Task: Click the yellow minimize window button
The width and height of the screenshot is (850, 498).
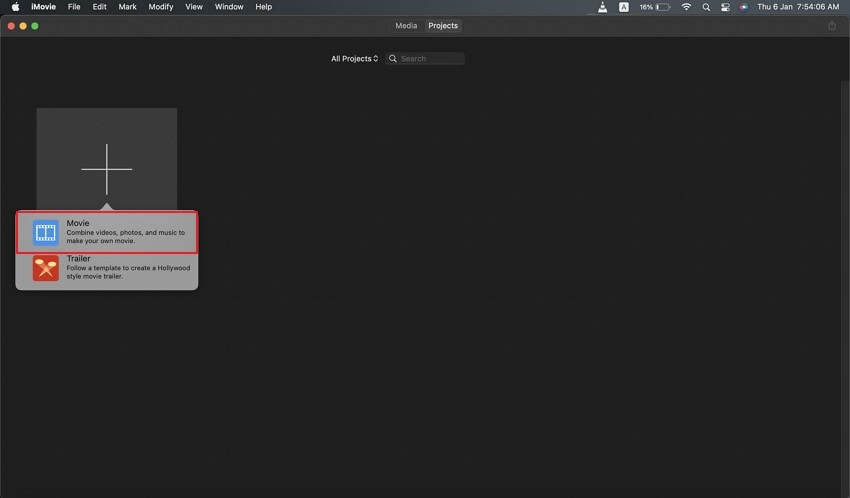Action: [x=23, y=25]
